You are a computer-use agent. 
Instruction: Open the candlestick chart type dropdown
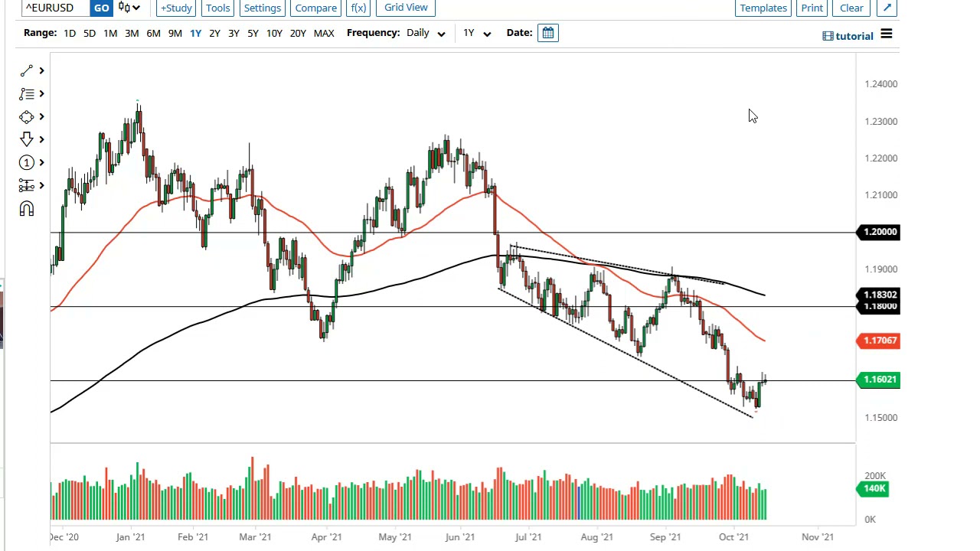point(129,8)
